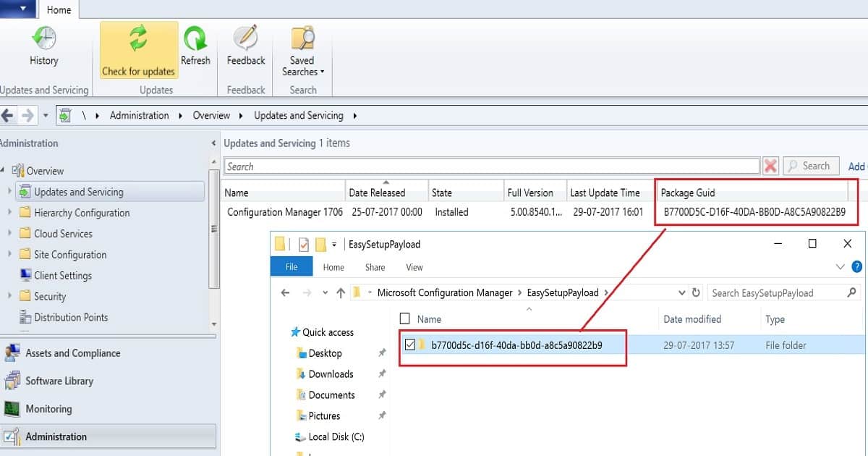Select the Configuration Manager 1706 row
The width and height of the screenshot is (868, 456).
click(535, 212)
